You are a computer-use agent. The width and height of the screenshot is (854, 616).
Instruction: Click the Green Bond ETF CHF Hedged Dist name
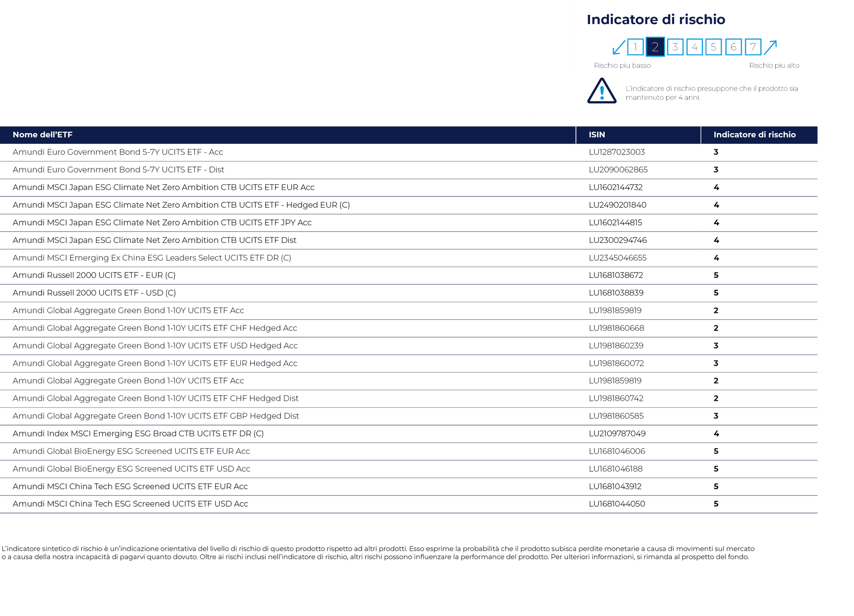click(x=155, y=398)
